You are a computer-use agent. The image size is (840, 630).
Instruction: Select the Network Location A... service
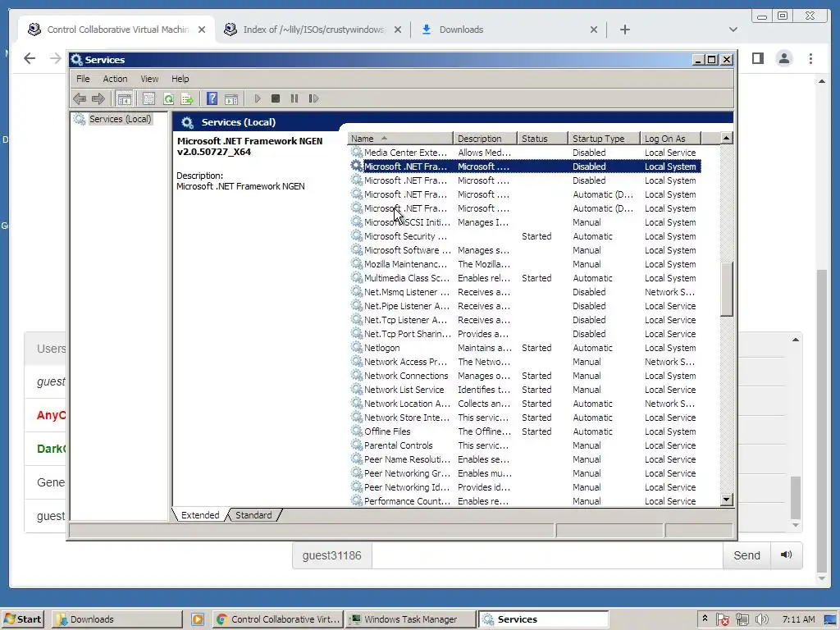click(525, 404)
